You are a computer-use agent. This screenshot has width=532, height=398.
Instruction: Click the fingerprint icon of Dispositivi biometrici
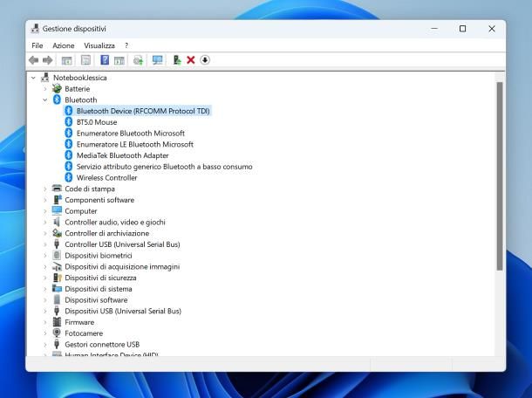(x=57, y=256)
